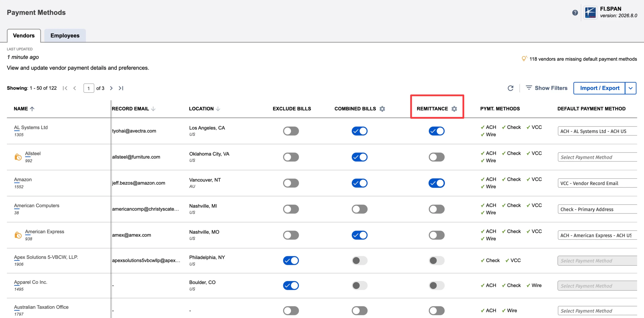Disable Remittance for AL Systems Ltd

436,131
